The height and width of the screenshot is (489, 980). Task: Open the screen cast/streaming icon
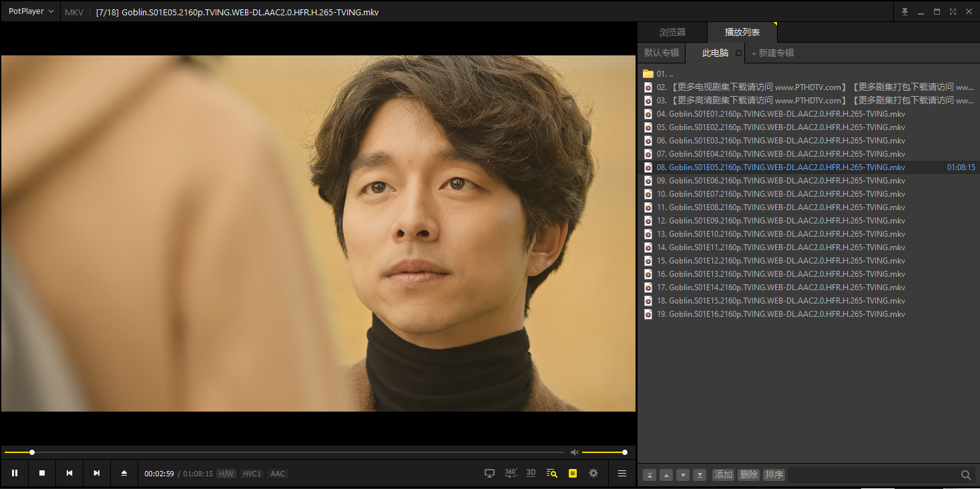tap(489, 473)
